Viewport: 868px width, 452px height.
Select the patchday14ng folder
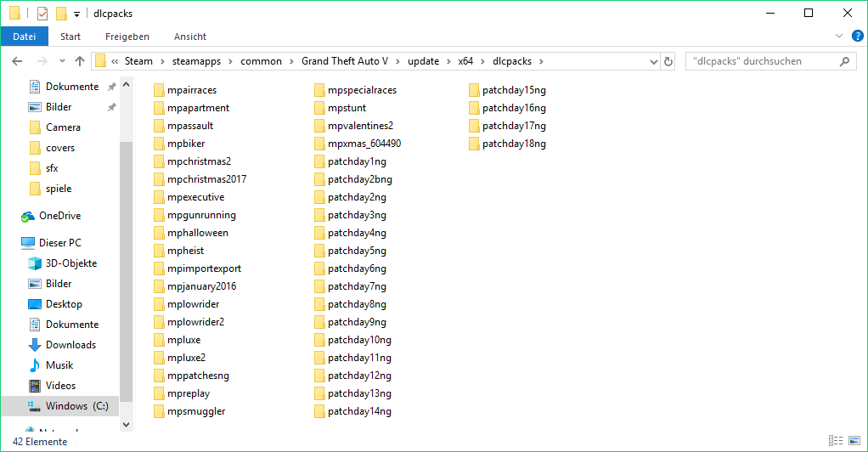click(x=359, y=411)
